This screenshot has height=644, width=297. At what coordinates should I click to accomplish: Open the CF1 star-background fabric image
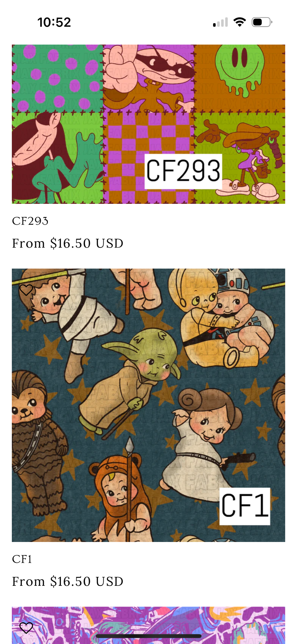pyautogui.click(x=148, y=405)
